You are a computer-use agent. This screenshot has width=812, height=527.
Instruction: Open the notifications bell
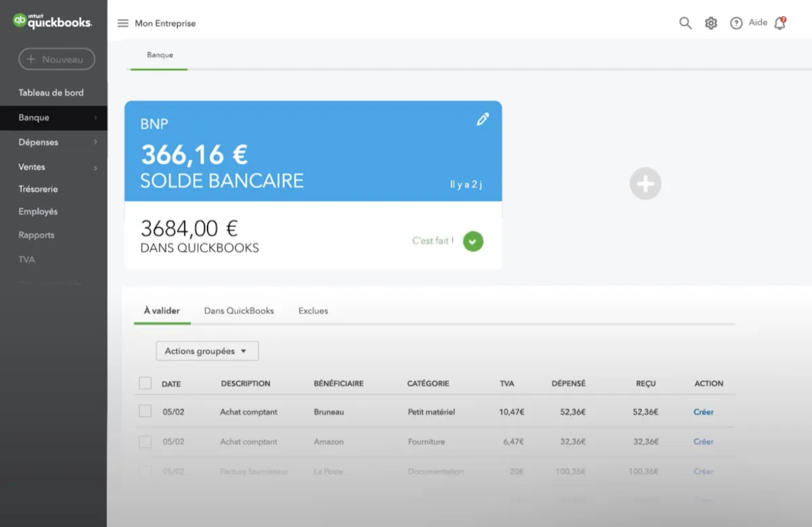coord(780,23)
